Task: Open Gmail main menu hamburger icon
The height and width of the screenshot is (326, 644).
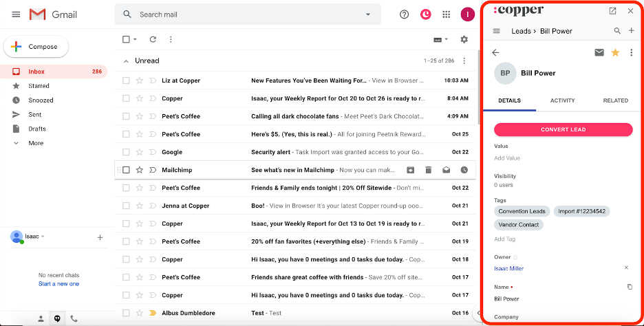Action: click(x=16, y=14)
